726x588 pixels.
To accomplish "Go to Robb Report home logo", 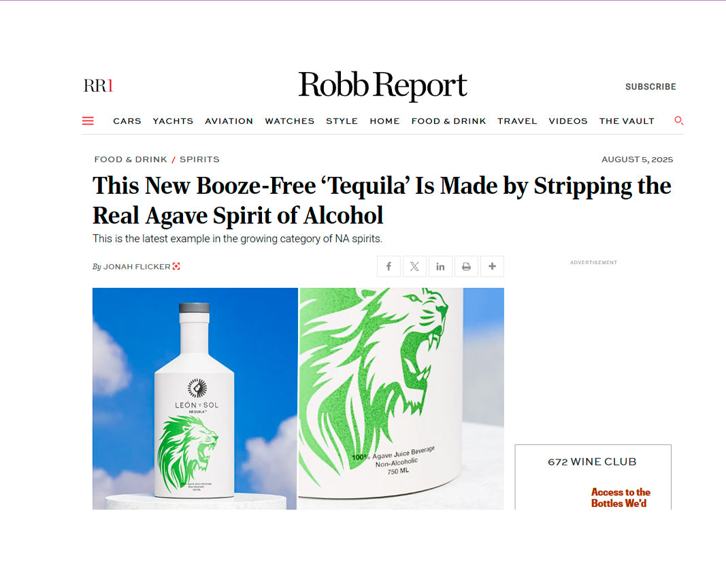I will pos(382,85).
